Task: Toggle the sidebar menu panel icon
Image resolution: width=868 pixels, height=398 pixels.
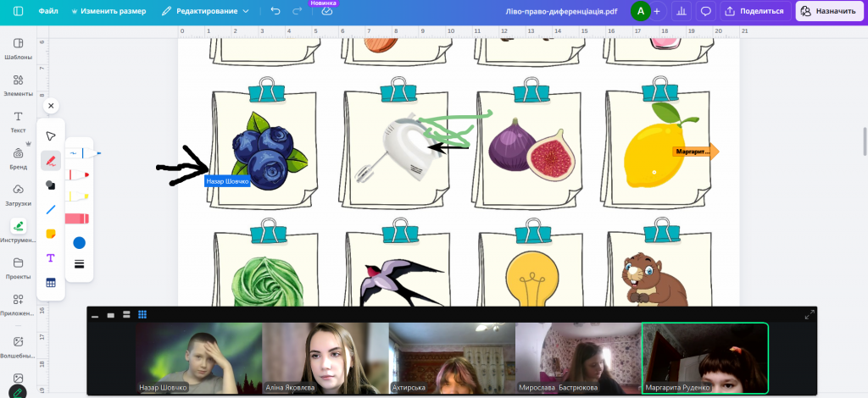Action: pos(18,12)
